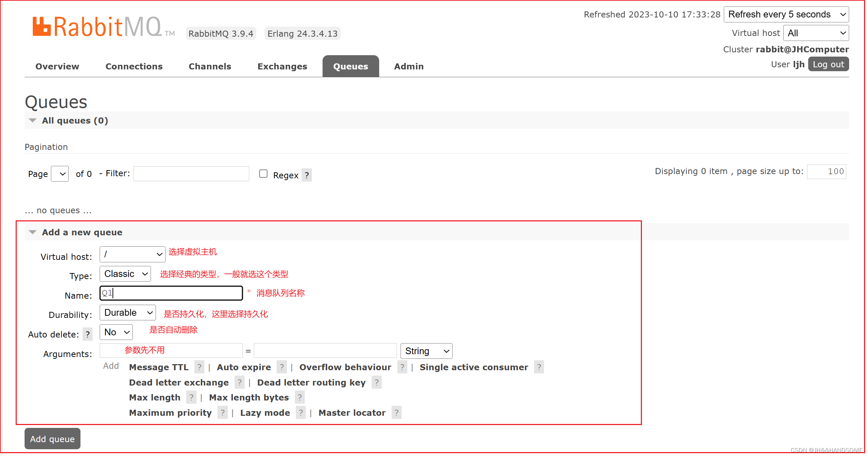Screen dimensions: 868x456
Task: Open the Durability dropdown
Action: 128,313
